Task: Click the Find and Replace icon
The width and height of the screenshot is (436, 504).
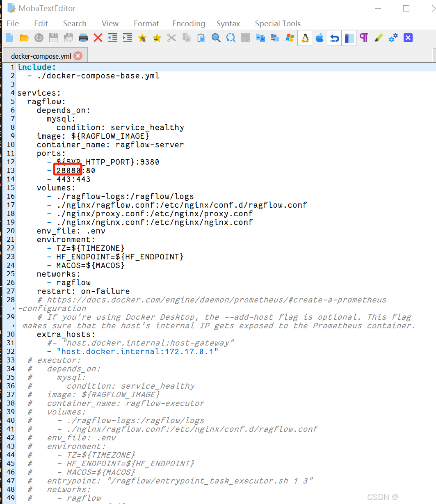Action: click(x=231, y=38)
